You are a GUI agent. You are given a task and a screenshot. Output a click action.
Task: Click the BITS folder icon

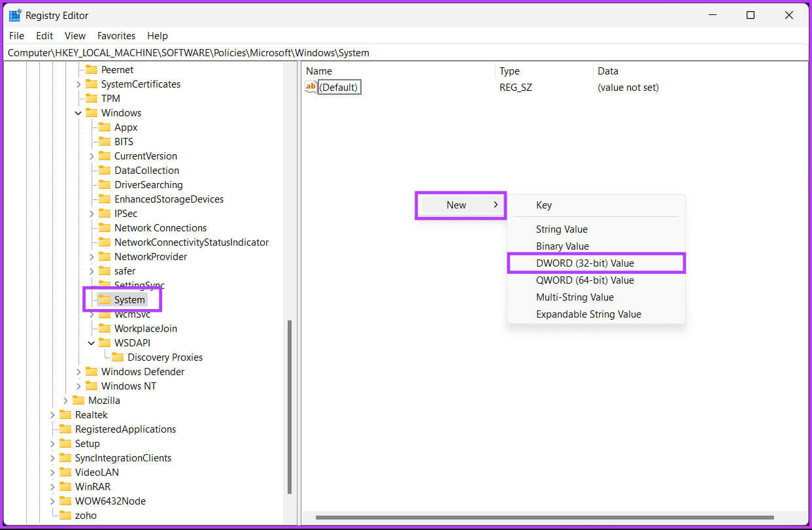tap(105, 142)
